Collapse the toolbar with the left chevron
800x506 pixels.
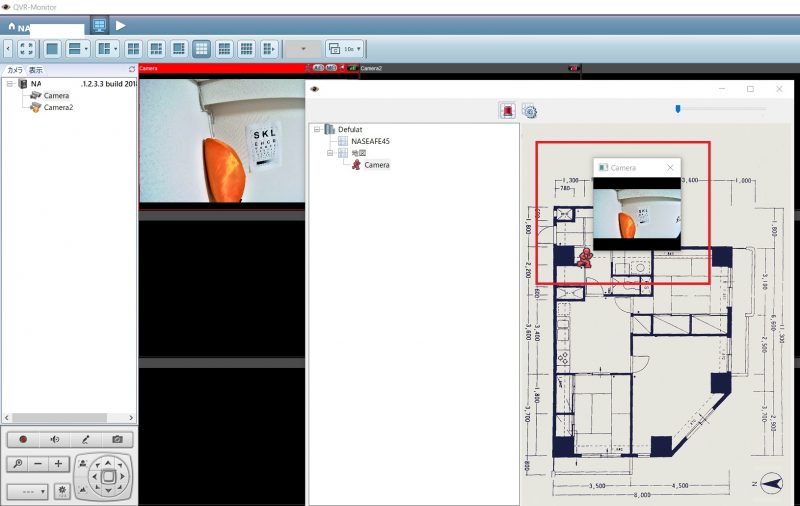coord(8,49)
